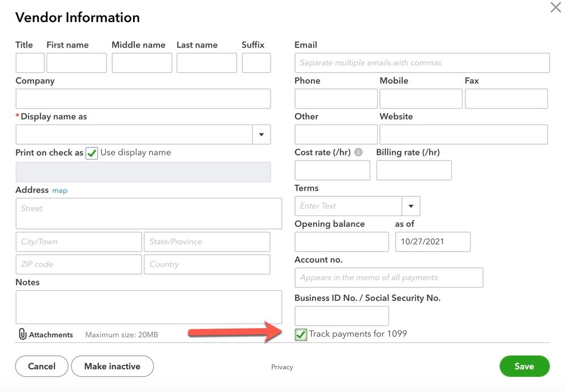Click the Account no. field

pyautogui.click(x=388, y=278)
